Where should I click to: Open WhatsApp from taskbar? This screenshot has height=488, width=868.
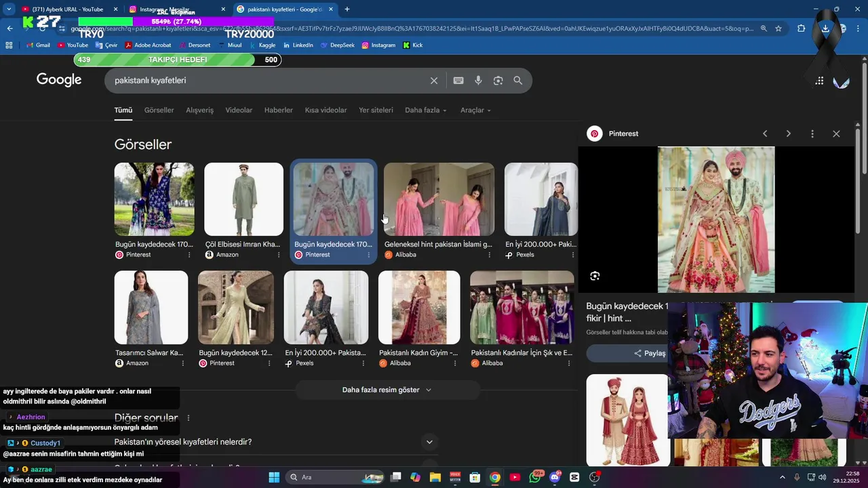[x=536, y=477]
